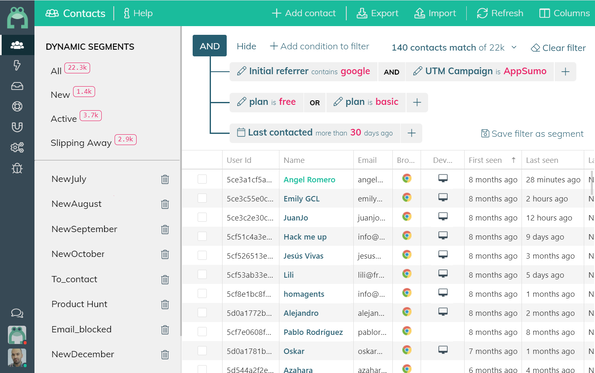Click Save filter as segment

(532, 134)
